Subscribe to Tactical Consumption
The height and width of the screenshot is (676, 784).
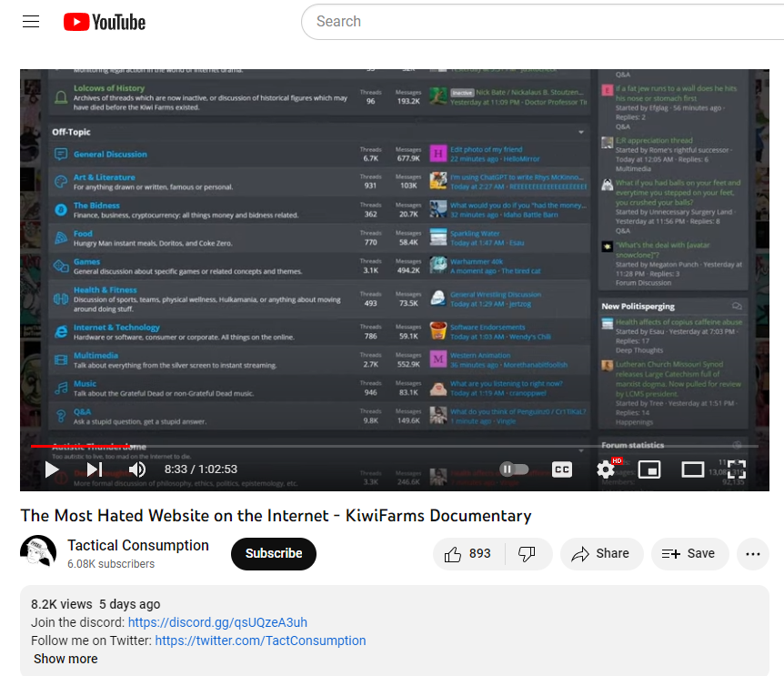coord(274,553)
